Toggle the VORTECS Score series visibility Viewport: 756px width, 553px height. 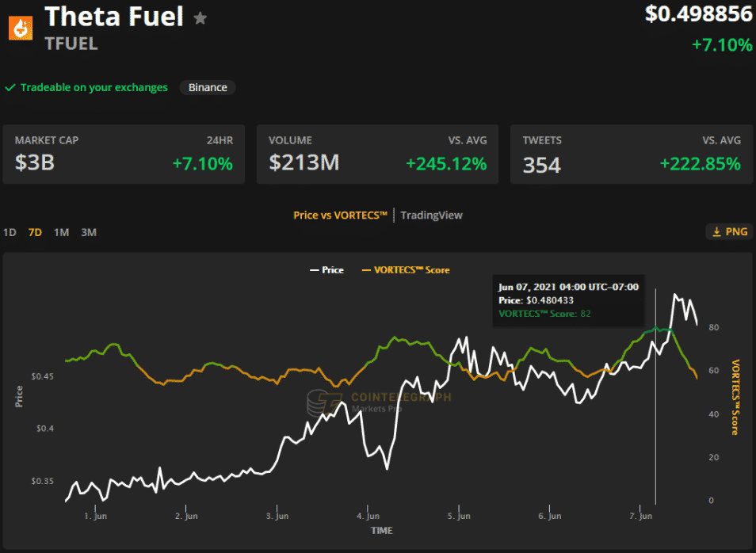pyautogui.click(x=405, y=269)
